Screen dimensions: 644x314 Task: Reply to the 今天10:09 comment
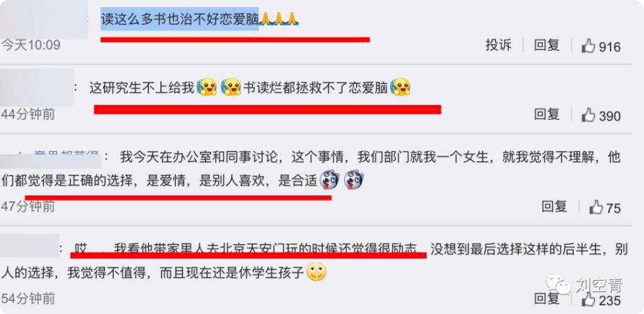pyautogui.click(x=547, y=45)
